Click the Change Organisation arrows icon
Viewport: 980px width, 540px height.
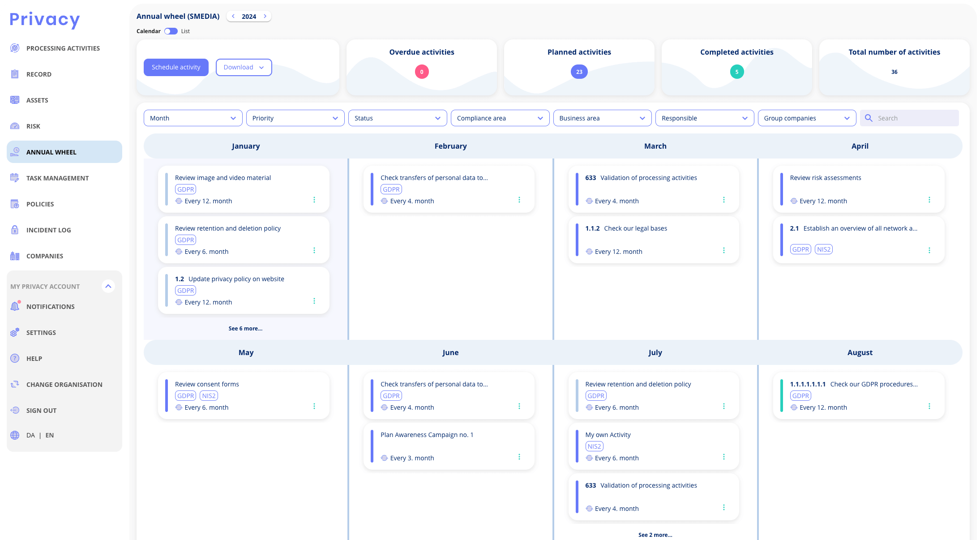15,384
